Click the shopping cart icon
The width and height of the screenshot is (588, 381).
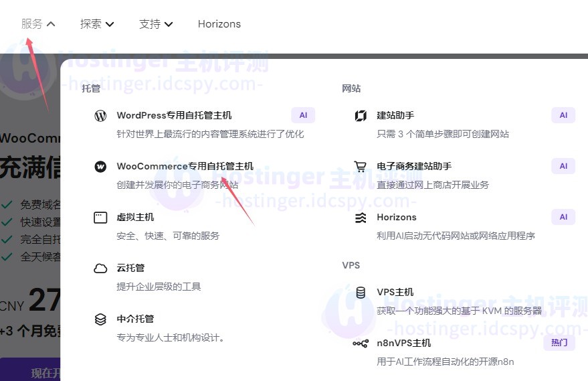[361, 167]
